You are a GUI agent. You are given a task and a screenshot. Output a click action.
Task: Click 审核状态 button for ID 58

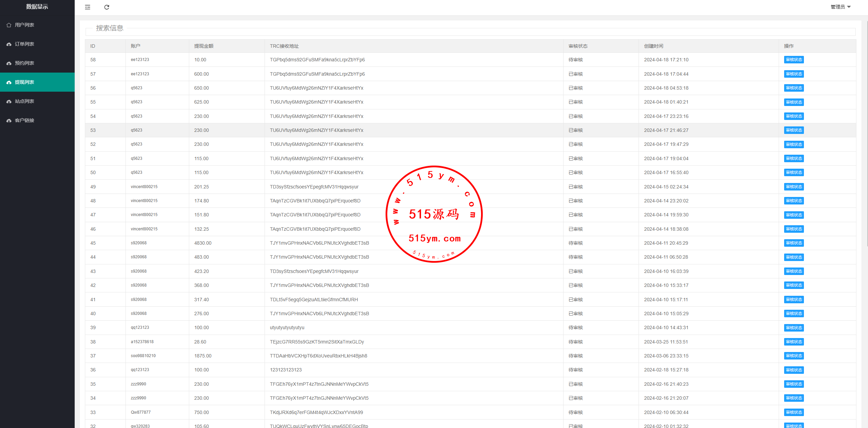[x=793, y=60]
